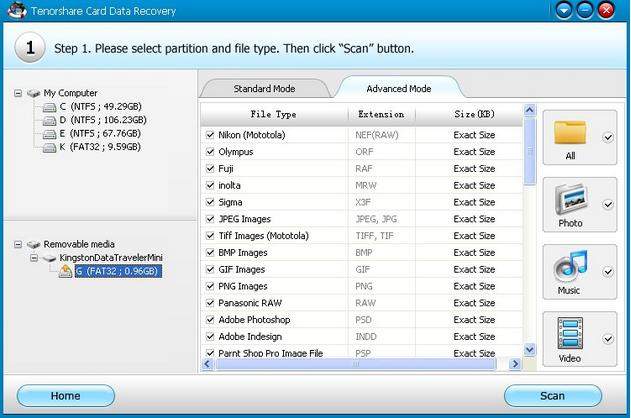Screen dimensions: 631x418
Task: Toggle the JPEG Images checkbox
Action: (x=210, y=219)
